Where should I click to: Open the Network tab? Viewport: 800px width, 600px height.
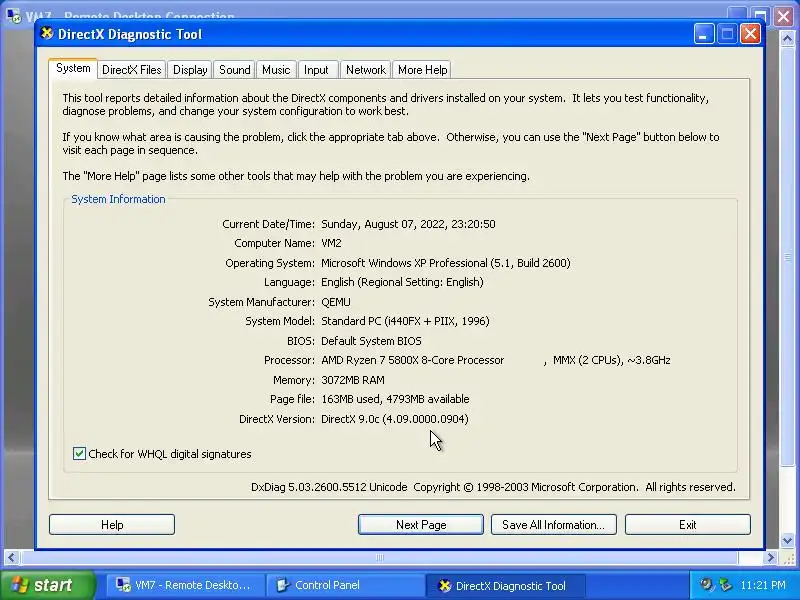366,70
